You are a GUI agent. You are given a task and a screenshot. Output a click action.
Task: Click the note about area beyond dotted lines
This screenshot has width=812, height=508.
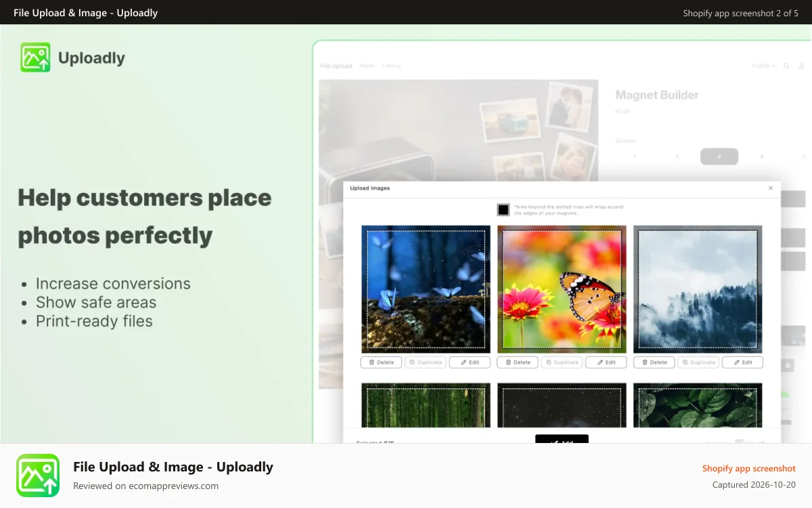568,210
